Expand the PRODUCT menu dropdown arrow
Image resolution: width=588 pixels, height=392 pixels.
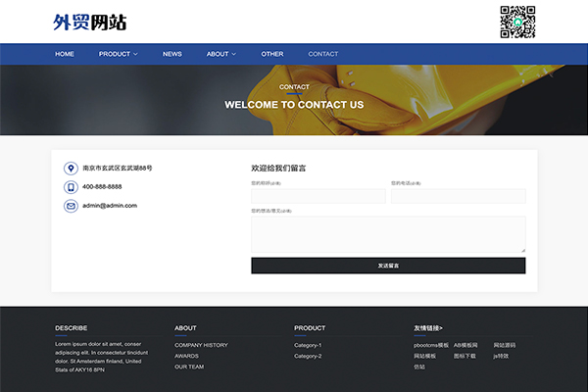(135, 54)
